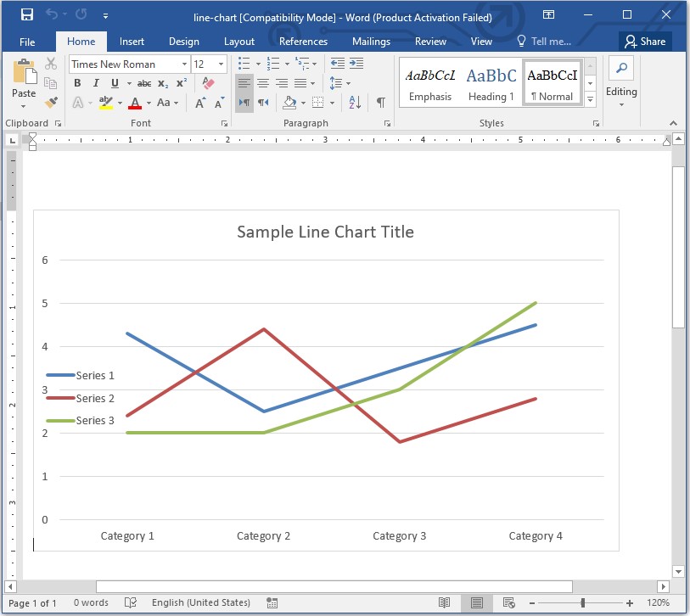The image size is (690, 616).
Task: Apply the Heading 1 style
Action: [x=491, y=81]
